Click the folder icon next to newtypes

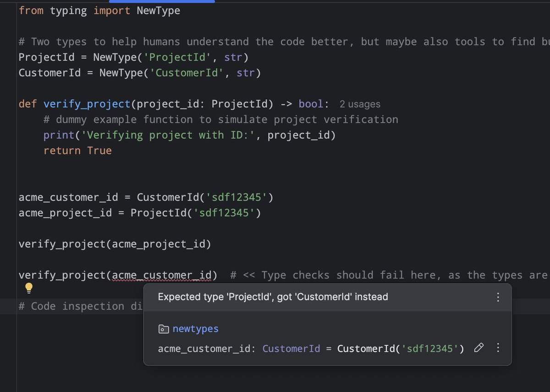(x=163, y=329)
